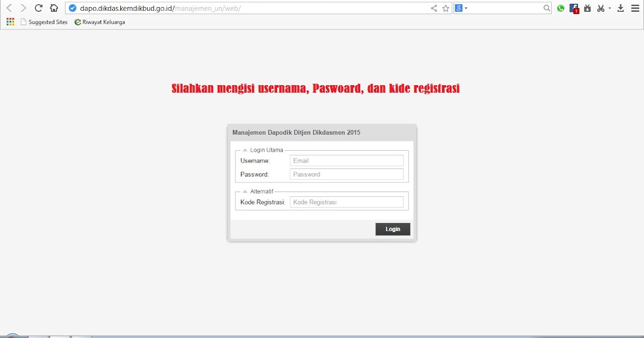Click the Username Email field
644x338 pixels.
point(346,160)
